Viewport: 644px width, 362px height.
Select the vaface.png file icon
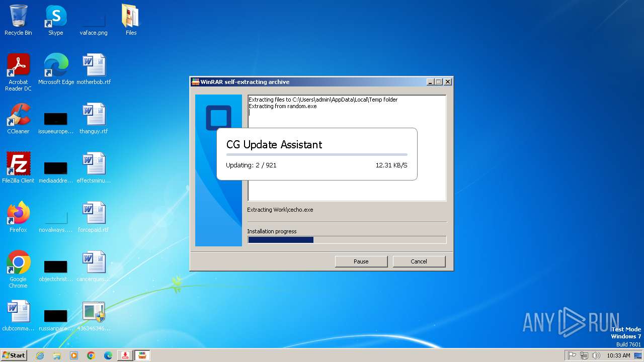[x=94, y=20]
